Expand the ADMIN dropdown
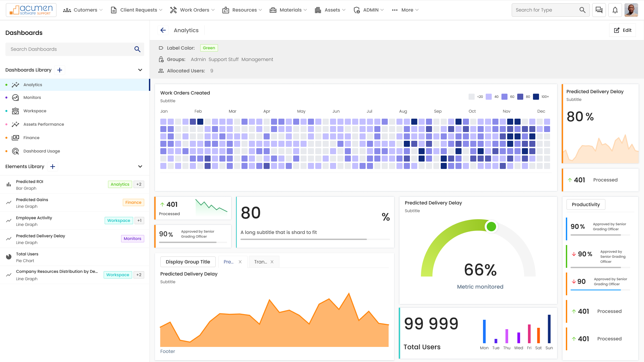The width and height of the screenshot is (644, 362). [x=369, y=10]
